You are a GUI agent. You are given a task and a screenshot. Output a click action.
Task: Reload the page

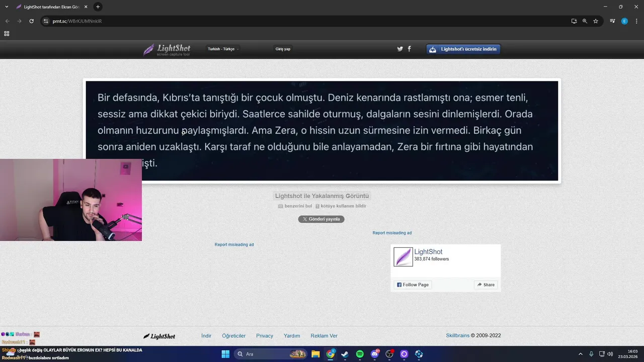point(31,21)
